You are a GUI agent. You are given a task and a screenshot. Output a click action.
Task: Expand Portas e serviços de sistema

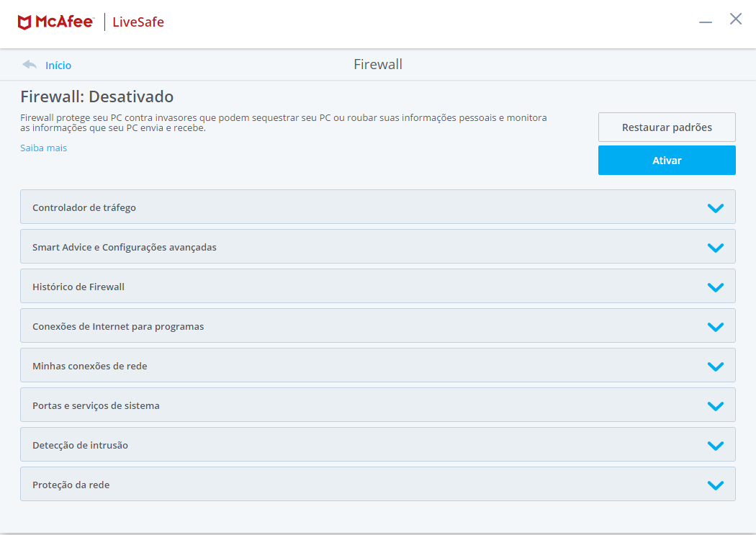(378, 405)
